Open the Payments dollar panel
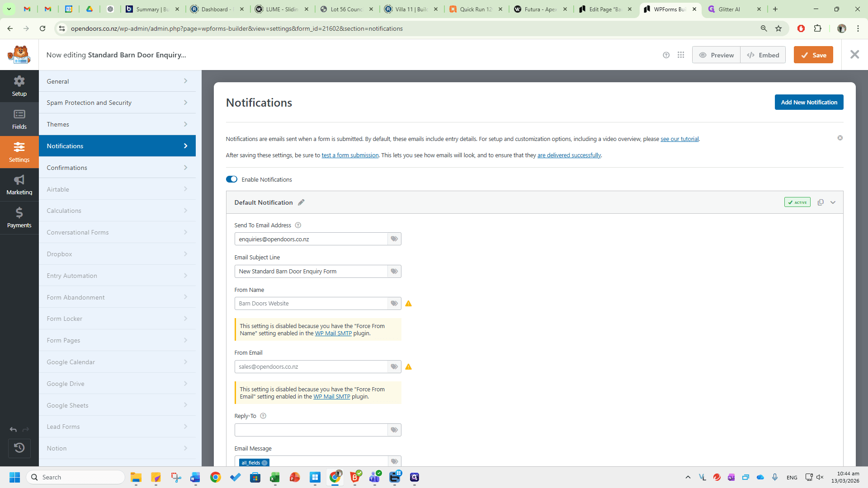Viewport: 868px width, 488px height. pyautogui.click(x=19, y=218)
